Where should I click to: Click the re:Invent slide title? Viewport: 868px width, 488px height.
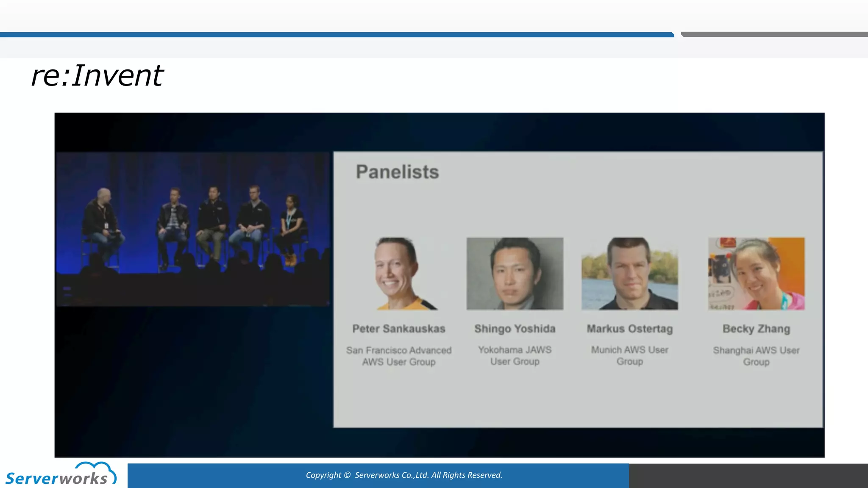[x=97, y=76]
